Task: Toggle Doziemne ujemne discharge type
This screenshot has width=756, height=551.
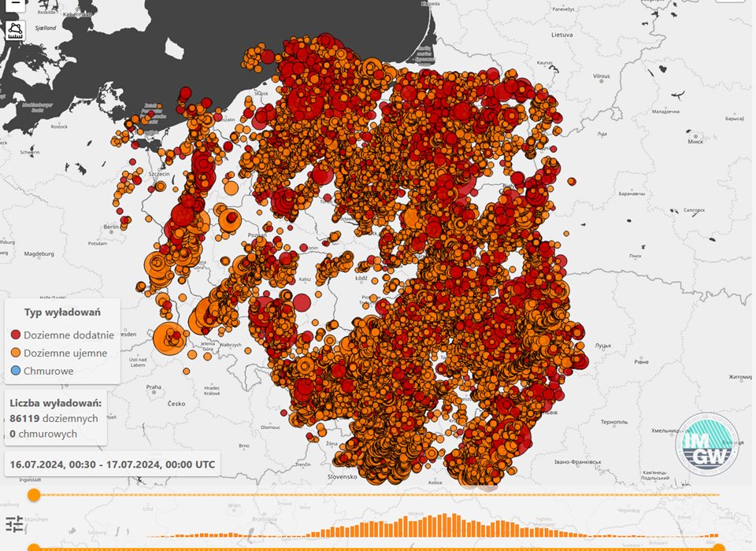Action: pyautogui.click(x=59, y=353)
